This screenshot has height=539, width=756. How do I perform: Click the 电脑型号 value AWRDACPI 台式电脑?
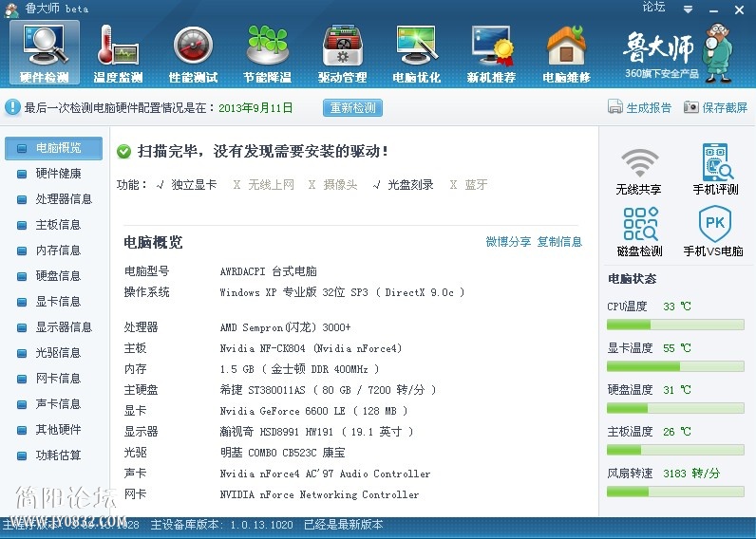(x=268, y=271)
